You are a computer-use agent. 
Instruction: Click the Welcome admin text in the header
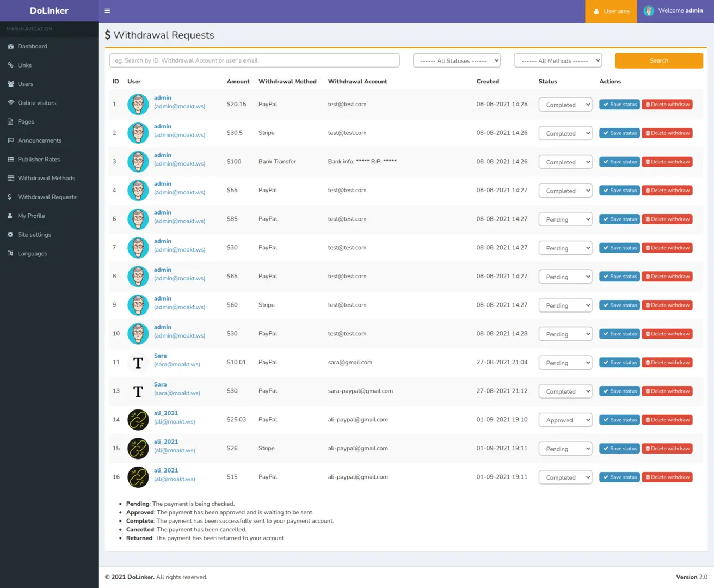click(x=681, y=10)
